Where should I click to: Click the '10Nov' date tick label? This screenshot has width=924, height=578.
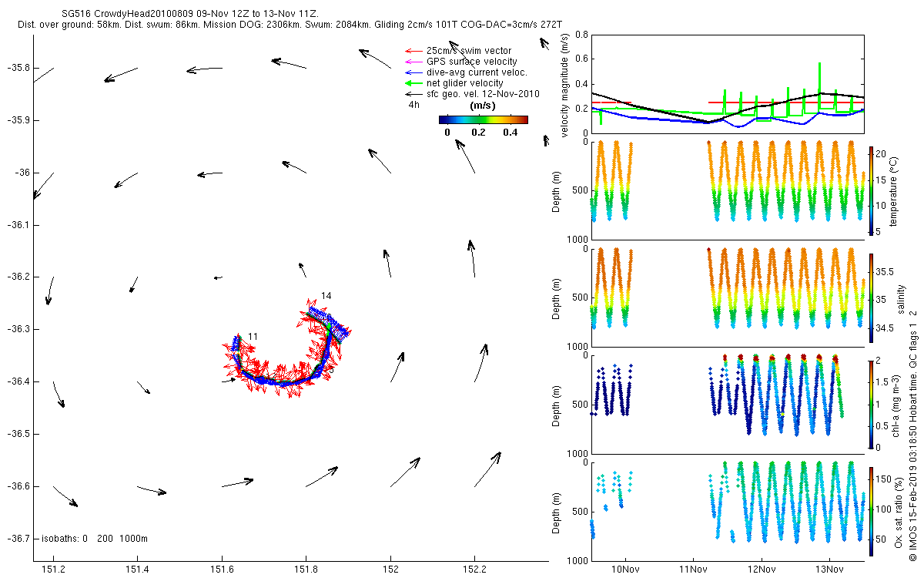click(626, 570)
